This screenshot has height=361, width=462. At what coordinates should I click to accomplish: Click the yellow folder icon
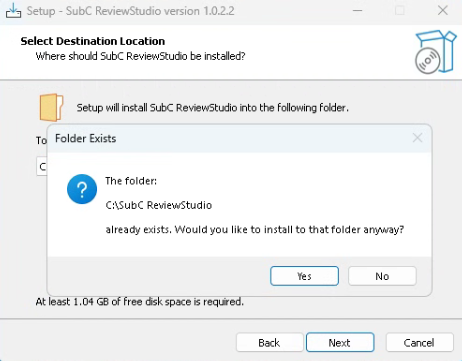pyautogui.click(x=51, y=108)
